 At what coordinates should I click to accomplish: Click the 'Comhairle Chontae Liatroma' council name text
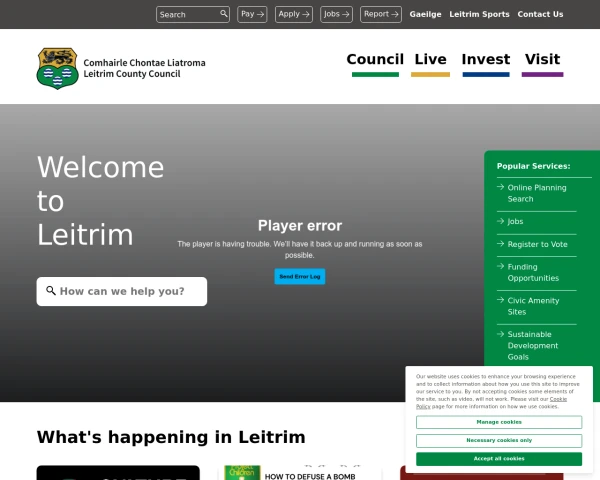[x=144, y=62]
